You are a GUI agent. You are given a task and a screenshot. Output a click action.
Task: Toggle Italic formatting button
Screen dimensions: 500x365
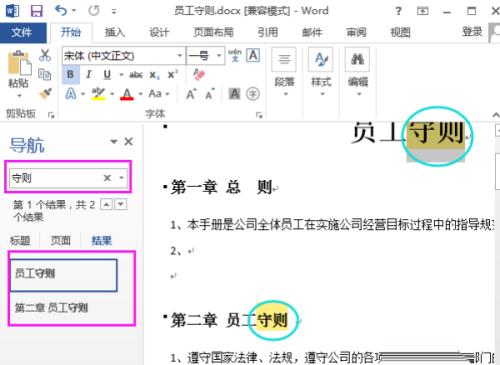[x=88, y=74]
